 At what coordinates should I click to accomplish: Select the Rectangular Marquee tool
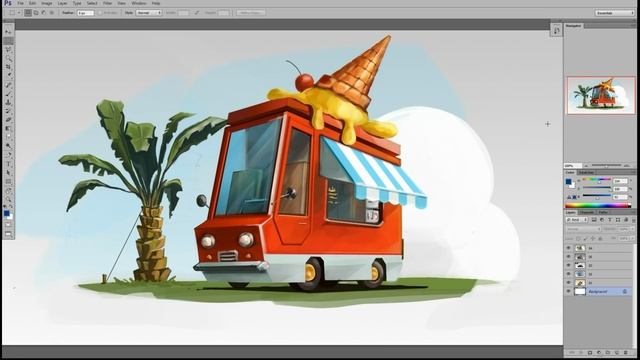pos(8,41)
